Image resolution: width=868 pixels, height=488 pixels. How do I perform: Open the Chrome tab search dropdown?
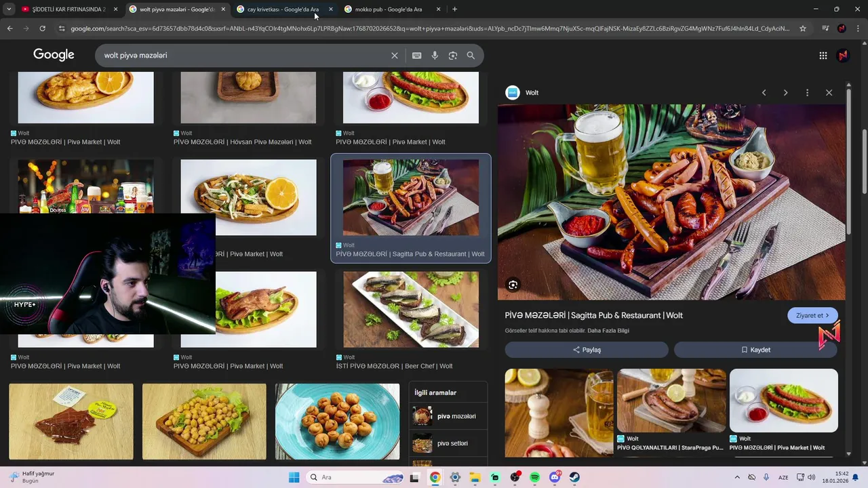tap(9, 9)
